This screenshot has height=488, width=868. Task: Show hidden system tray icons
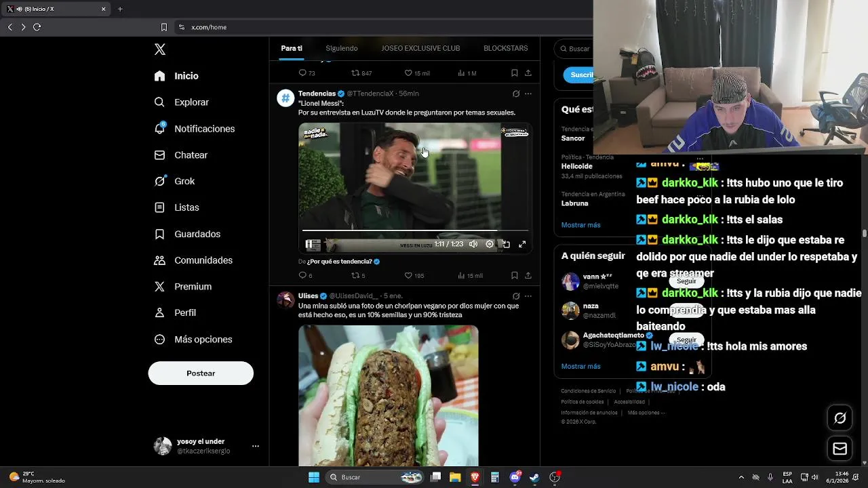741,477
